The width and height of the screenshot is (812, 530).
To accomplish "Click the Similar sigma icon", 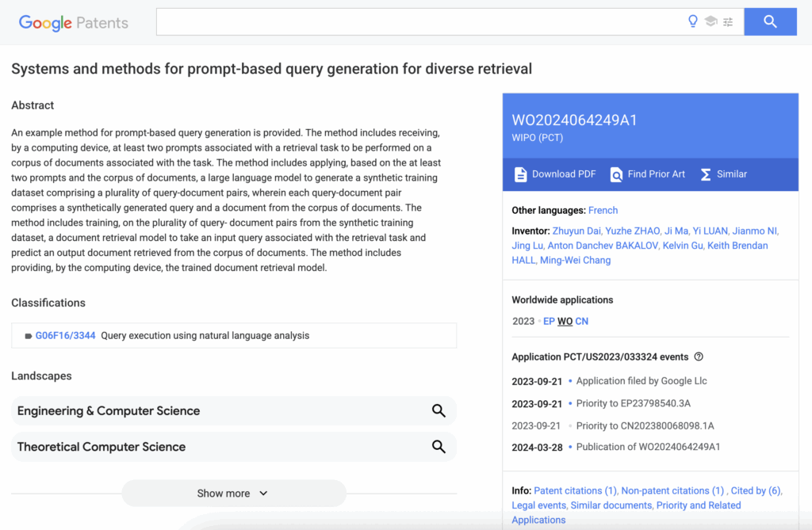I will coord(705,174).
